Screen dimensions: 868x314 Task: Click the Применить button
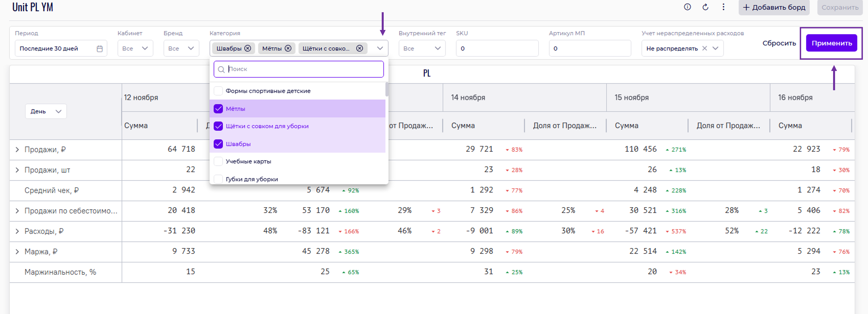click(831, 43)
